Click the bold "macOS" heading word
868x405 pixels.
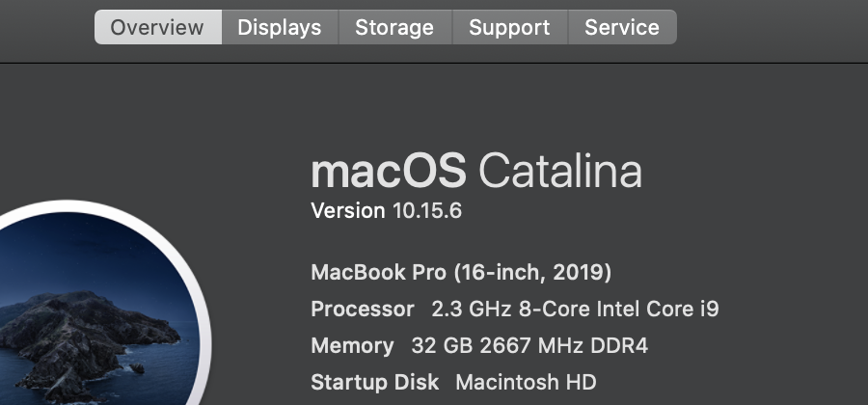[x=388, y=172]
